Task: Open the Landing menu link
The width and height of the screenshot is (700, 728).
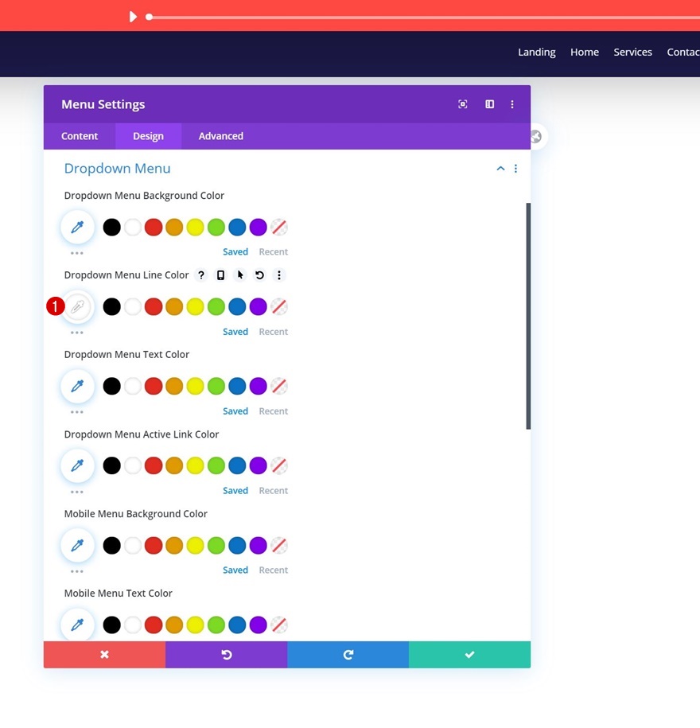Action: [537, 52]
